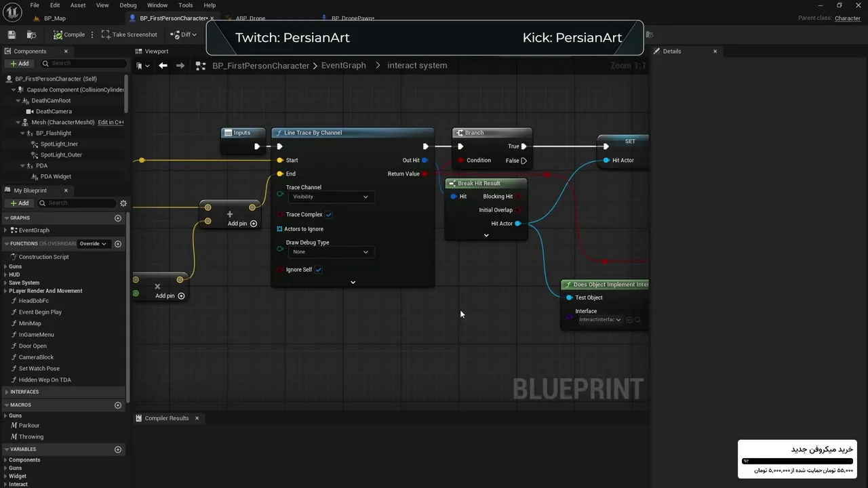Image resolution: width=868 pixels, height=488 pixels.
Task: Navigate back with the left arrow
Action: click(x=163, y=66)
